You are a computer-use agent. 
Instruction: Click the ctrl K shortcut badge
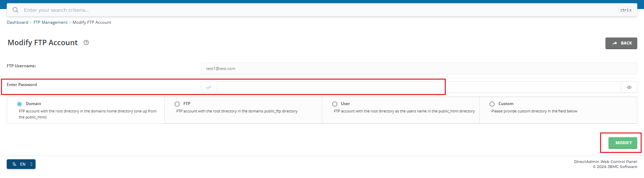[x=626, y=10]
